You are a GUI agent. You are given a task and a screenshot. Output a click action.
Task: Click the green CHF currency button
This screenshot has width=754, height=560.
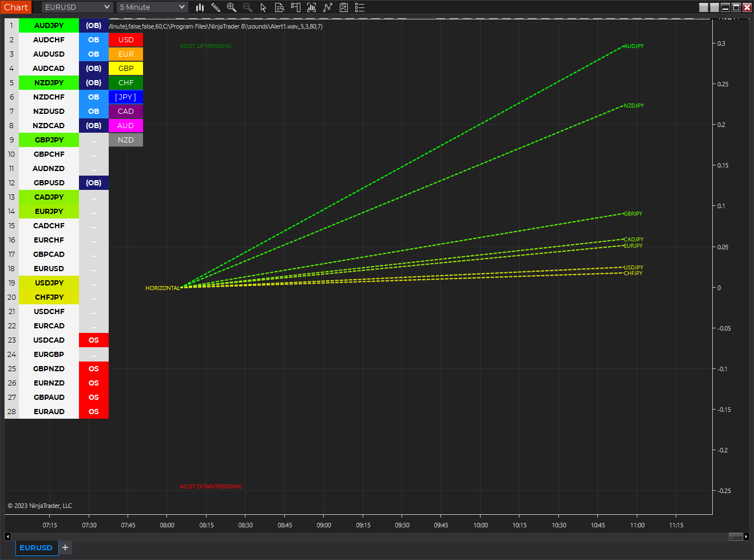coord(126,82)
